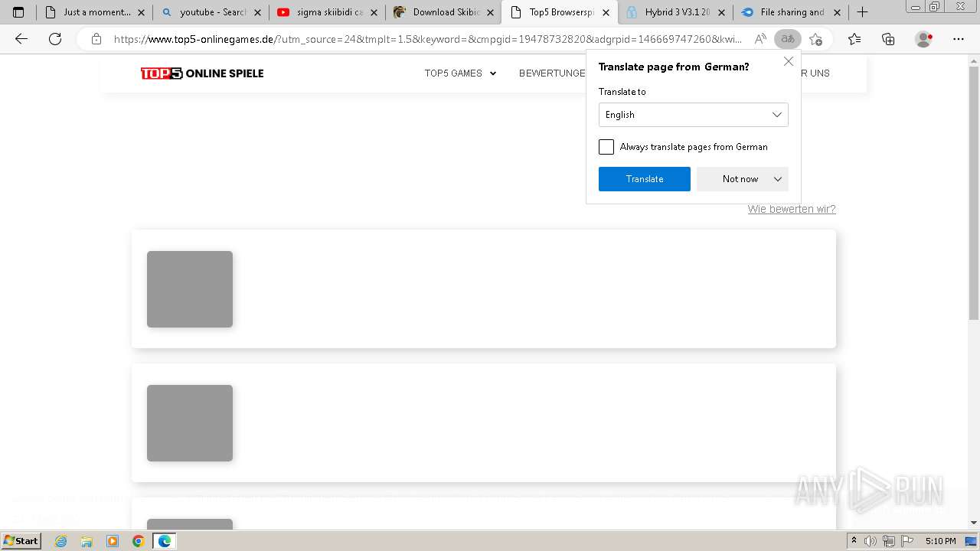Click the translate icon in address bar
This screenshot has width=980, height=551.
788,39
